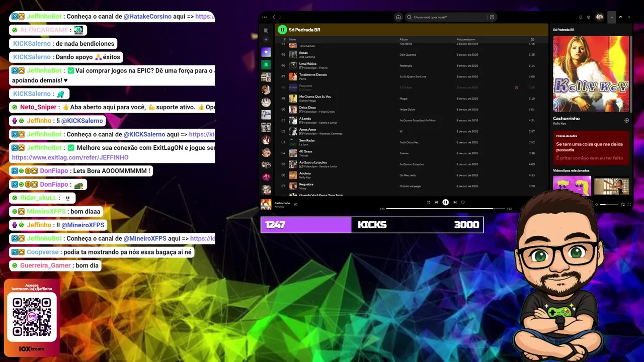Open the three-dots Spotify menu
644x362 pixels.
[x=265, y=17]
